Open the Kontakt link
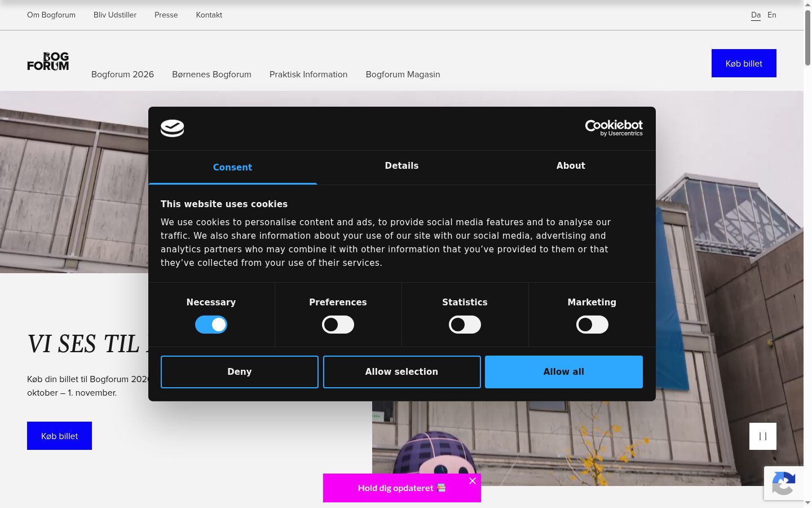The image size is (812, 508). 209,15
